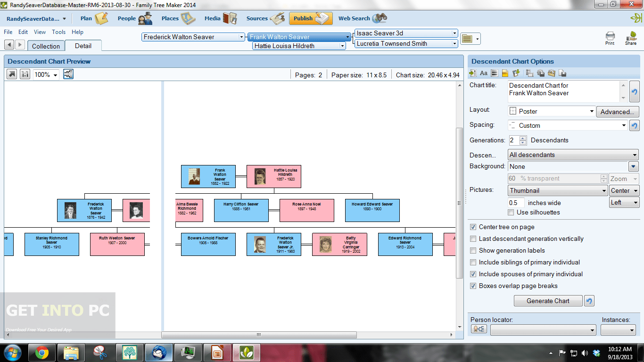The width and height of the screenshot is (644, 362).
Task: Switch to the Collection tab
Action: click(x=46, y=46)
